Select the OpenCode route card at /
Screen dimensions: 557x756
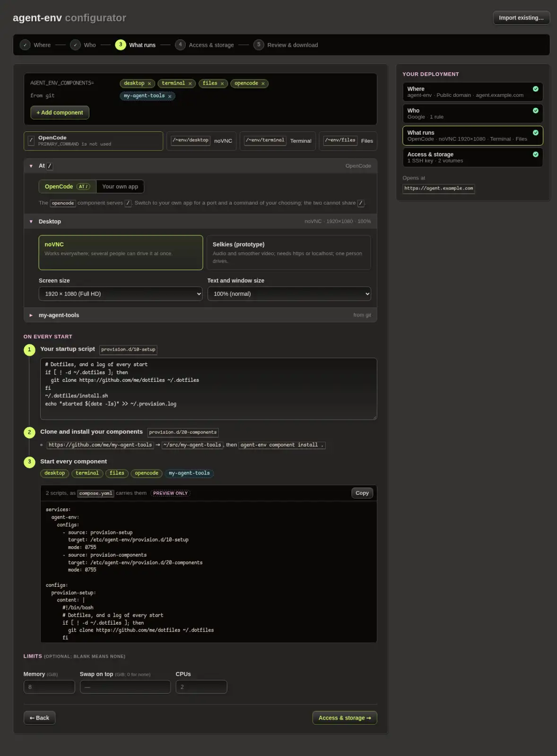point(94,141)
